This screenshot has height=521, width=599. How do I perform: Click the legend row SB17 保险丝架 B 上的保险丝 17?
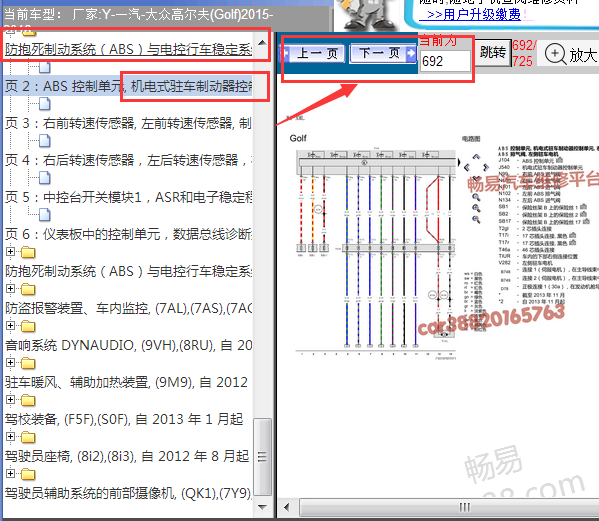(544, 221)
